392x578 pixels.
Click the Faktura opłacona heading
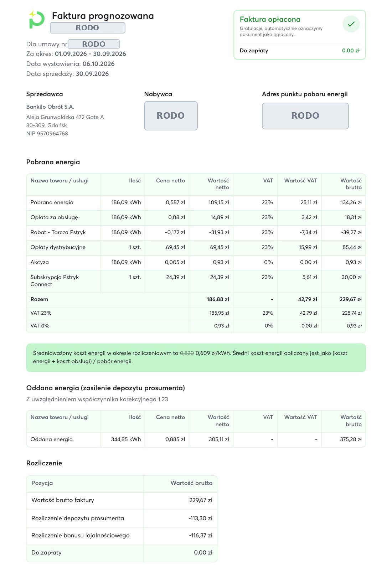(x=270, y=20)
